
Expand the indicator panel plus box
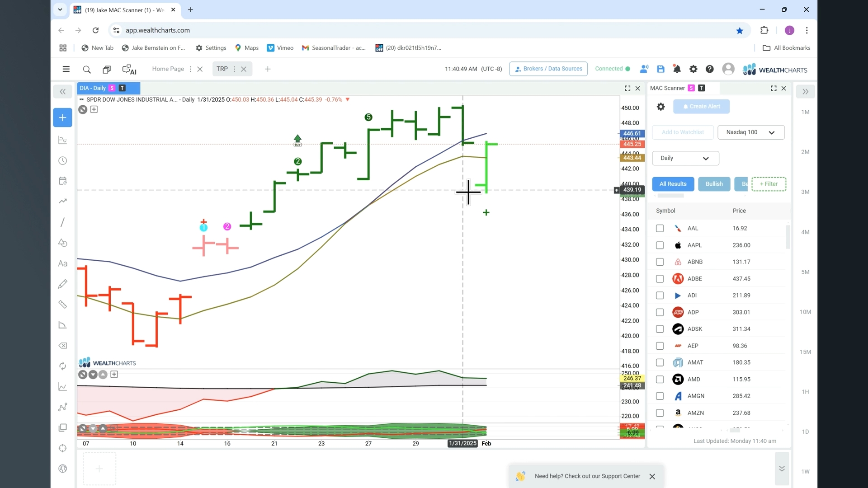(x=114, y=375)
